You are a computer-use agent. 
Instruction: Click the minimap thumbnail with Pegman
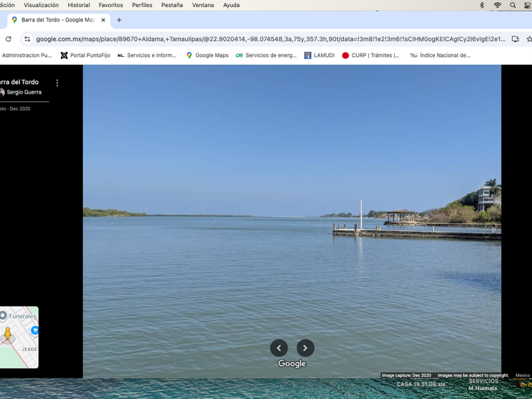point(19,337)
